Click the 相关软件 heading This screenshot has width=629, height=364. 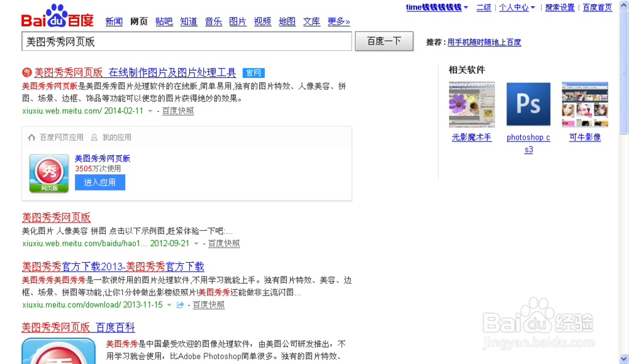click(x=467, y=70)
